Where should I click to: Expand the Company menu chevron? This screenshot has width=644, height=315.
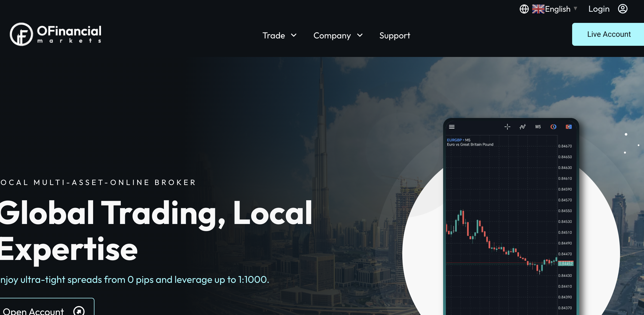[x=360, y=35]
